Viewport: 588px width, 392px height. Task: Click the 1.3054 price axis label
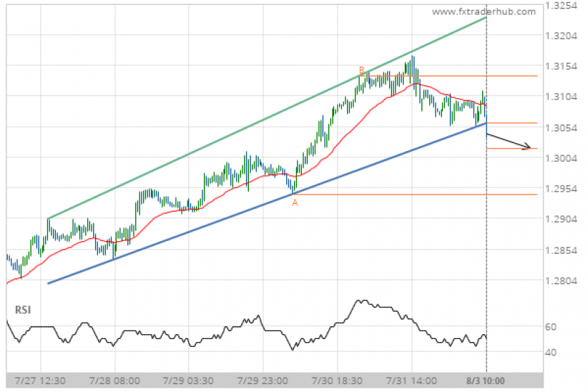pyautogui.click(x=561, y=128)
